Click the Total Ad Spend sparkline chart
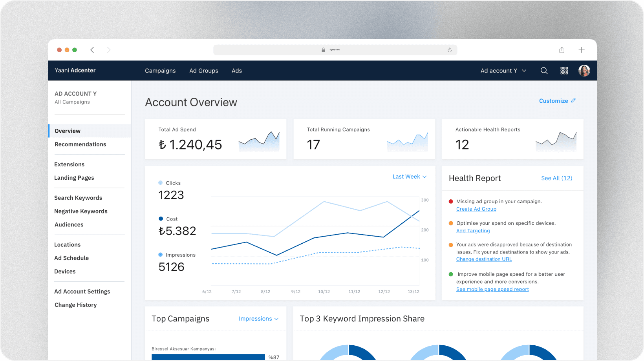 [x=259, y=142]
